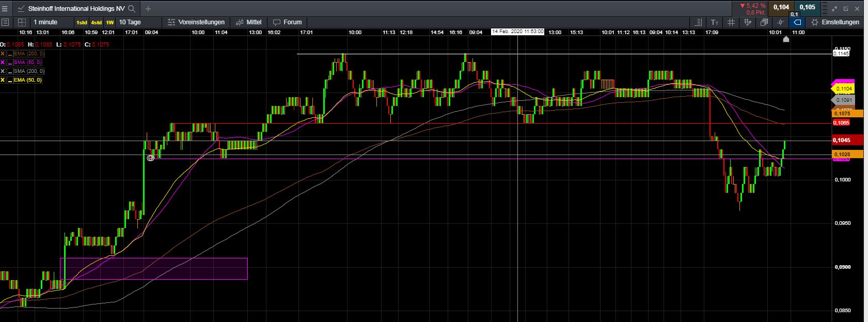The width and height of the screenshot is (868, 322).
Task: Select the yellow 0,1104 EMA price label
Action: (843, 89)
